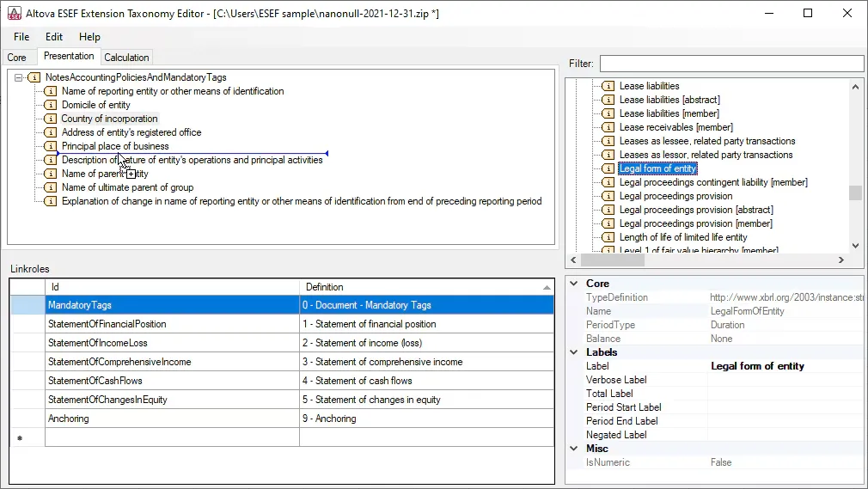Select the StatementOfFinancialPosition linkrole Id cell
The width and height of the screenshot is (868, 489).
click(172, 324)
